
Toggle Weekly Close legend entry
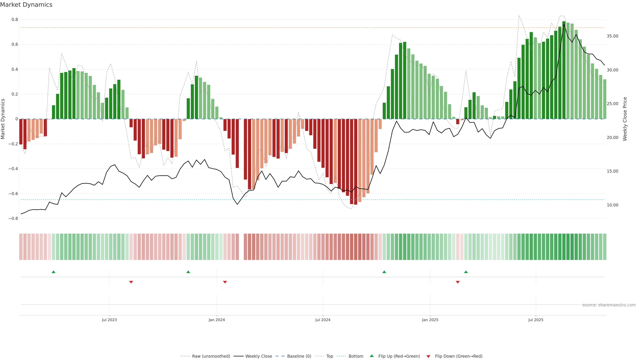[x=258, y=356]
